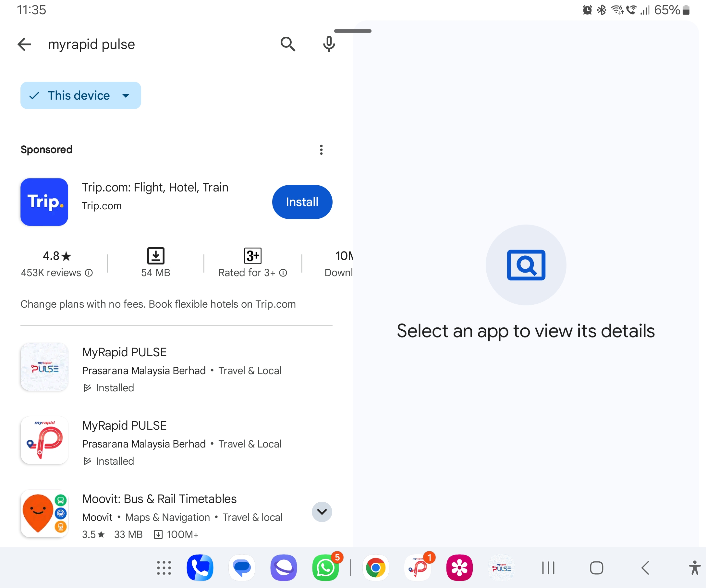
Task: Show recent apps navigation button
Action: pyautogui.click(x=548, y=568)
